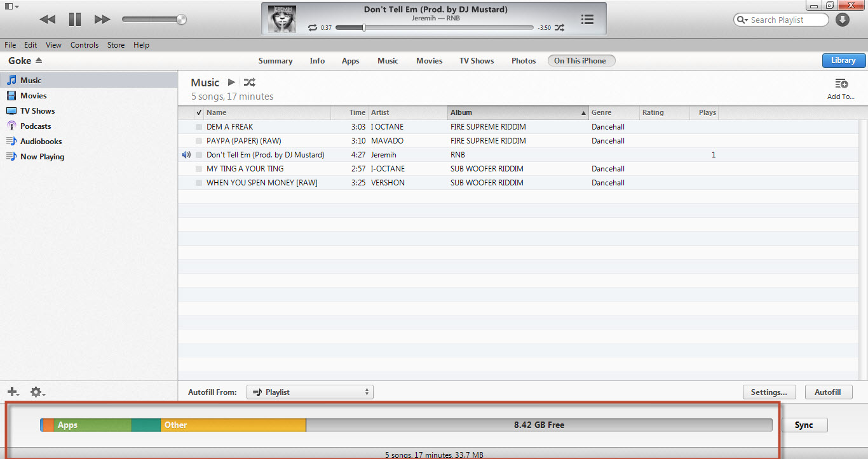Switch to the Apps tab

[350, 61]
